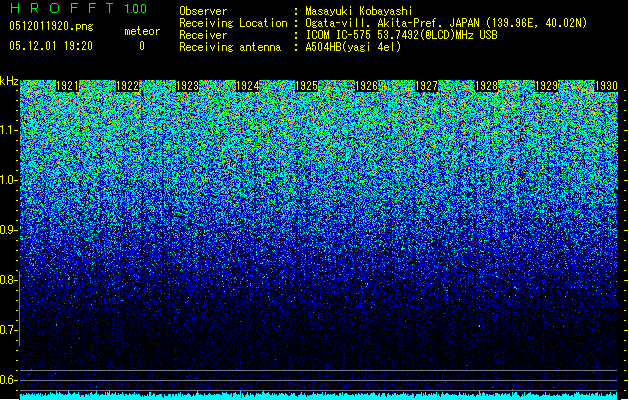This screenshot has width=629, height=400.
Task: Click the 0.8 kHz axis label
Action: [8, 280]
